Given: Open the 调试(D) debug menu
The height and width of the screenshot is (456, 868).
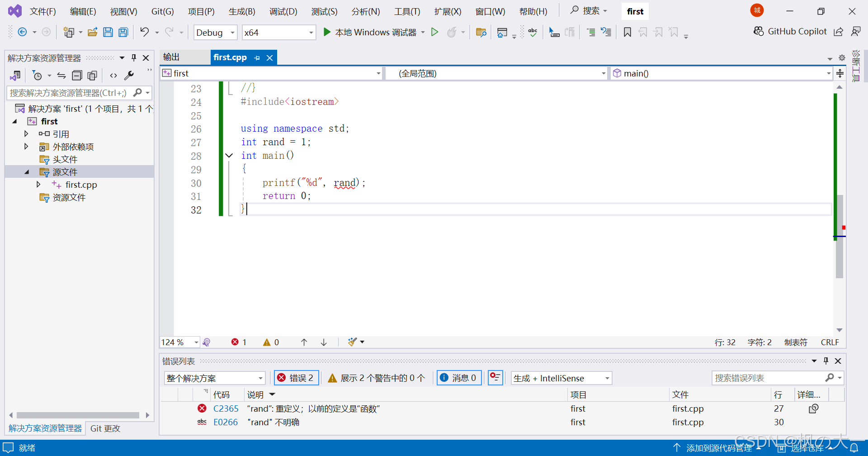Looking at the screenshot, I should pyautogui.click(x=283, y=11).
